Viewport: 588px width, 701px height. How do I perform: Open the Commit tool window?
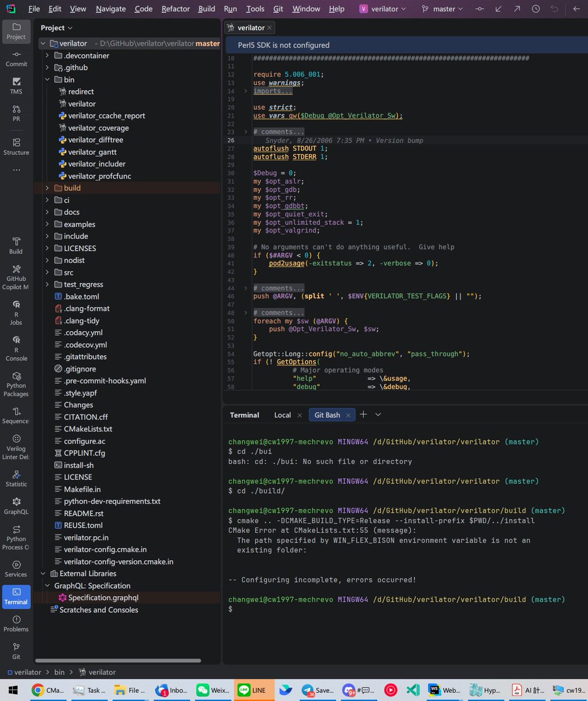click(16, 58)
